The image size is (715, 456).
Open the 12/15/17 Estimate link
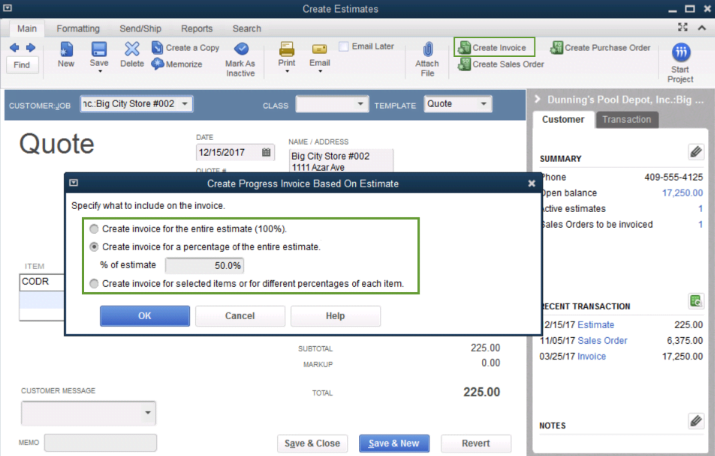(x=596, y=325)
